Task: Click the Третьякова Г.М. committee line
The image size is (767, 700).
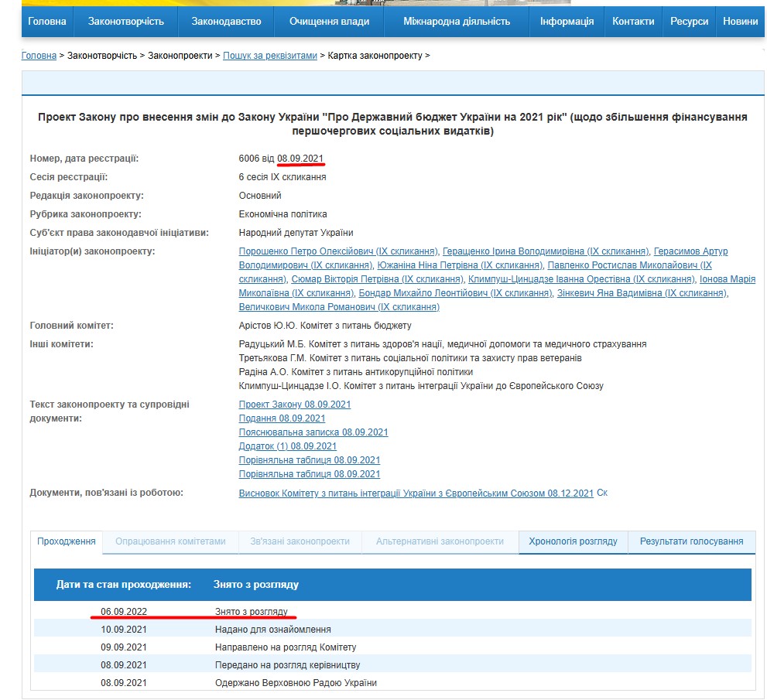Action: pyautogui.click(x=410, y=358)
